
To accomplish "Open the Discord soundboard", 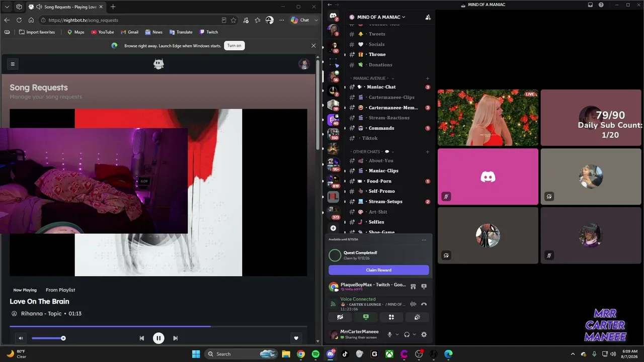I will [x=417, y=317].
